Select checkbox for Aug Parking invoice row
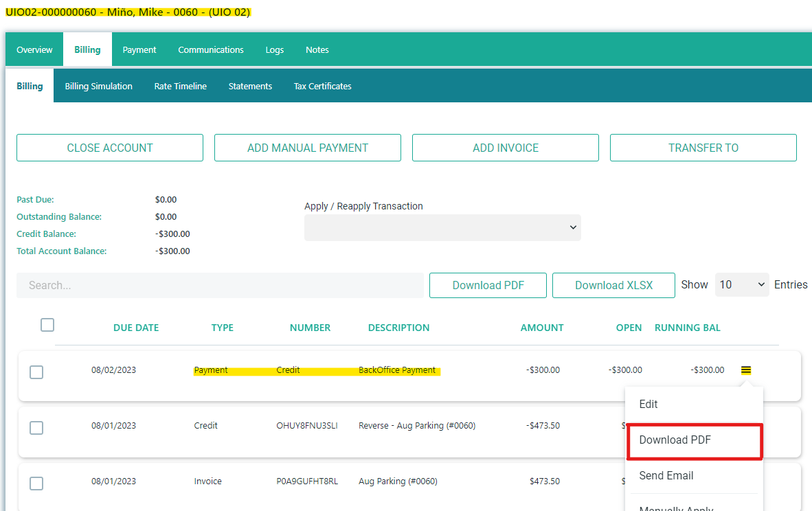812x511 pixels. pyautogui.click(x=36, y=484)
